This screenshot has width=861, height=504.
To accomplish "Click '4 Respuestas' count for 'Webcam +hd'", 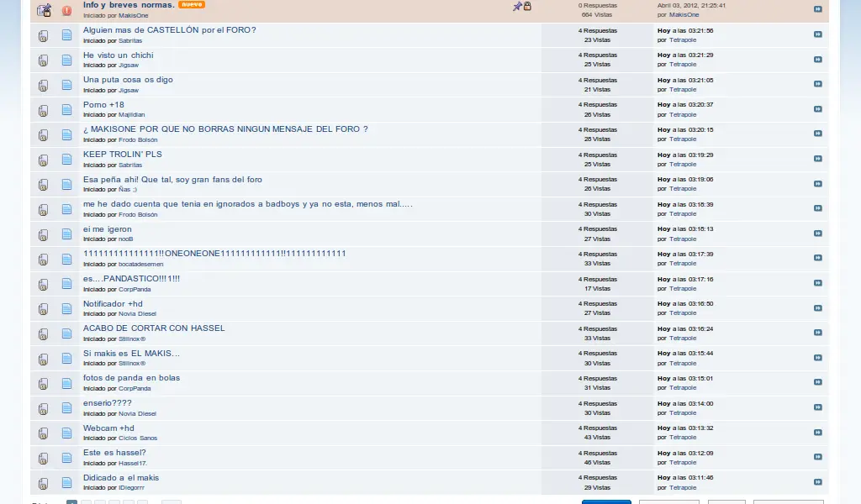I will click(598, 428).
